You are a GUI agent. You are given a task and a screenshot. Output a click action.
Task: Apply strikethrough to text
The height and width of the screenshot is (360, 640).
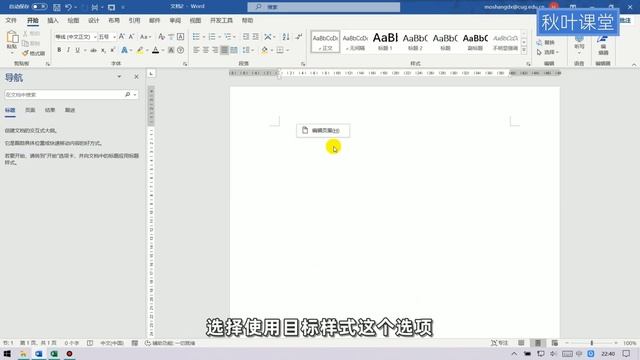pyautogui.click(x=93, y=50)
